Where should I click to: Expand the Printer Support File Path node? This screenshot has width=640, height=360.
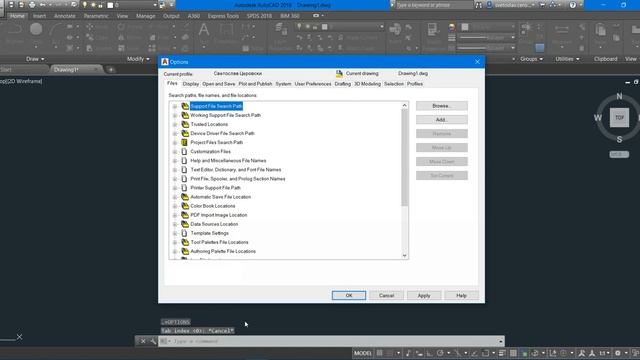(x=175, y=188)
